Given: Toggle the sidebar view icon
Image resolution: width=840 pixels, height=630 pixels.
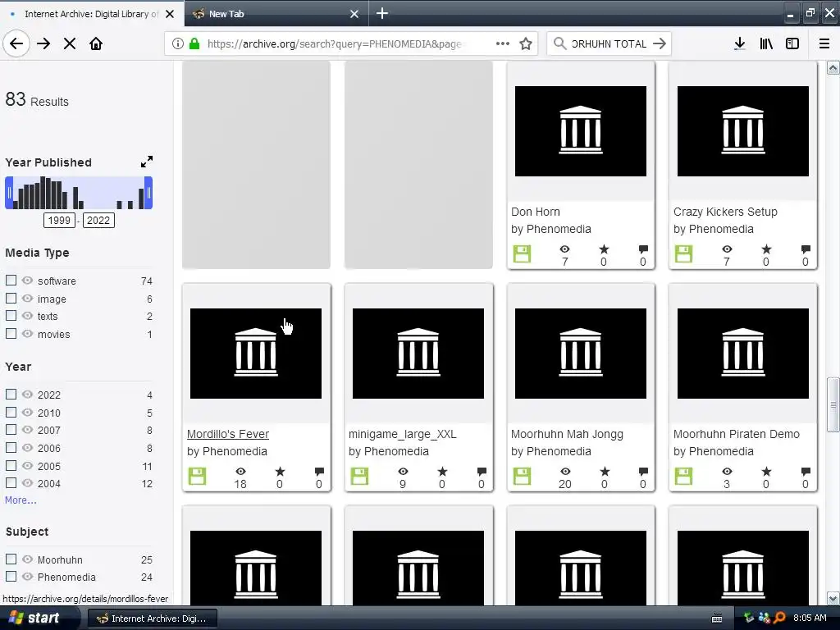Looking at the screenshot, I should 792,43.
